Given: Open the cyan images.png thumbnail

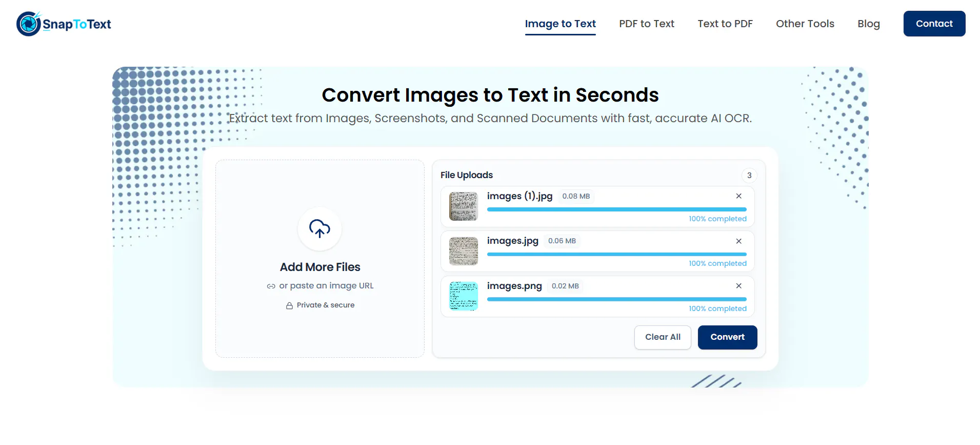Looking at the screenshot, I should pyautogui.click(x=463, y=296).
